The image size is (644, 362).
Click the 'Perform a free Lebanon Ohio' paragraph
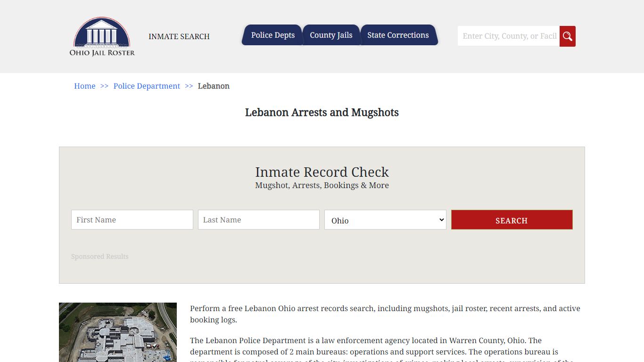pyautogui.click(x=385, y=314)
